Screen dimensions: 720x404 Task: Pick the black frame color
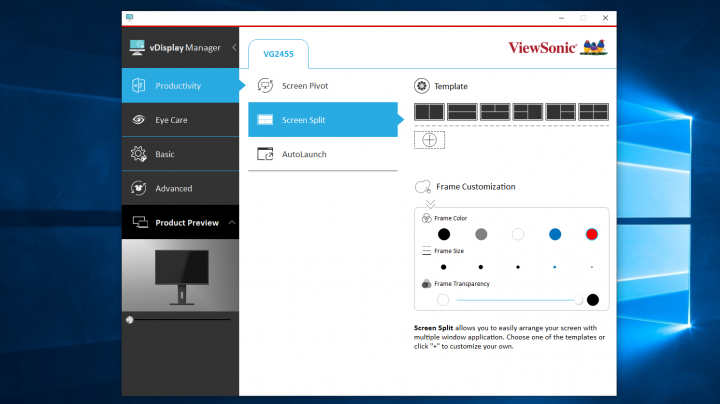[444, 234]
